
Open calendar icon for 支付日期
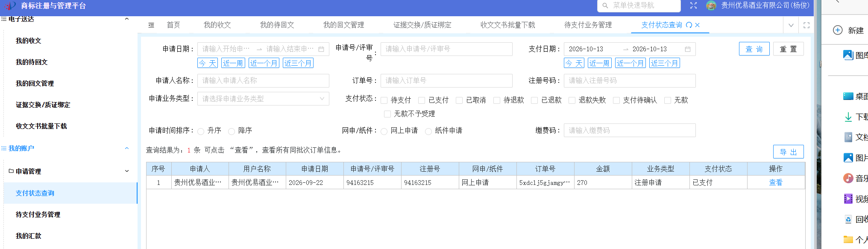click(x=688, y=49)
